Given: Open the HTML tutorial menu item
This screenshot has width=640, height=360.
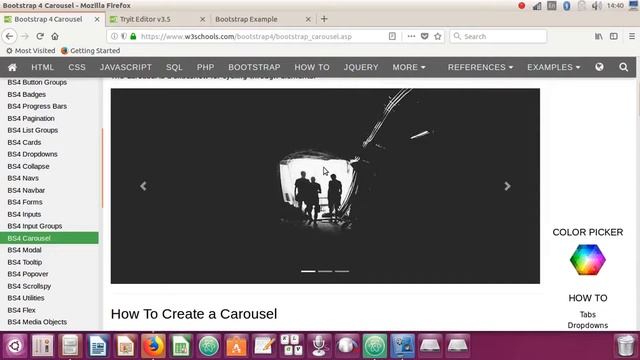Looking at the screenshot, I should tap(42, 67).
